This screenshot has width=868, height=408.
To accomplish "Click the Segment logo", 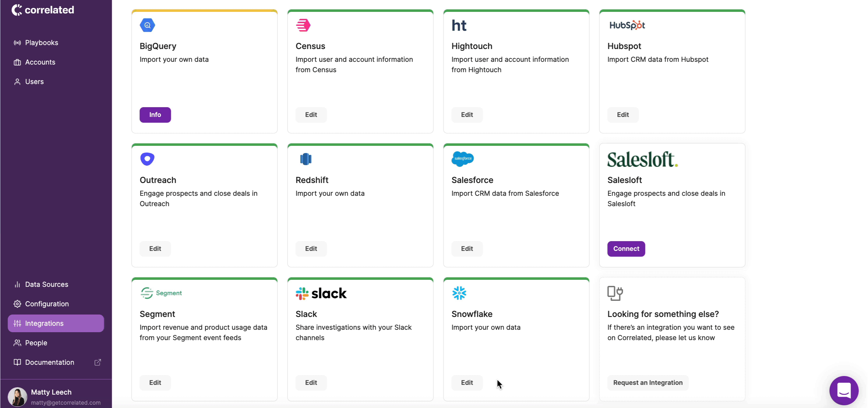I will [161, 293].
